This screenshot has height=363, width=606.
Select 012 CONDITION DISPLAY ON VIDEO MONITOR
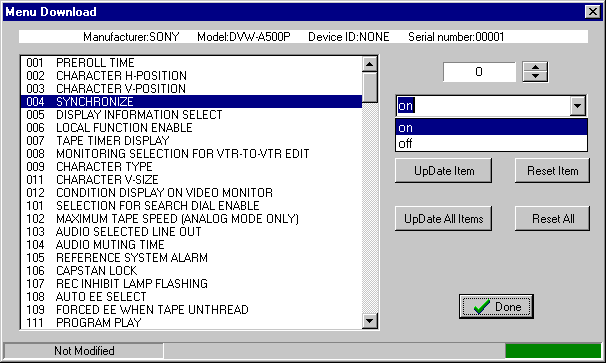191,193
